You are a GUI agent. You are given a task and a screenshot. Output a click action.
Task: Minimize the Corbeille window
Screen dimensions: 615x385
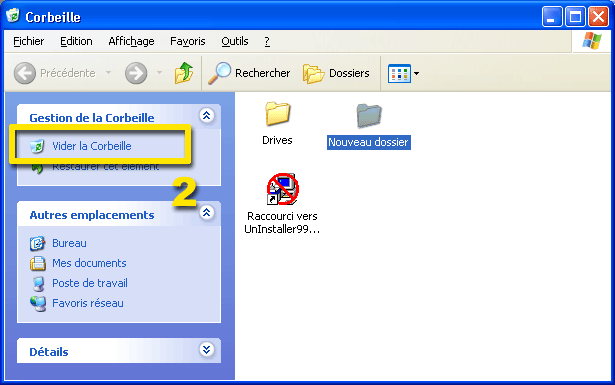(x=552, y=17)
